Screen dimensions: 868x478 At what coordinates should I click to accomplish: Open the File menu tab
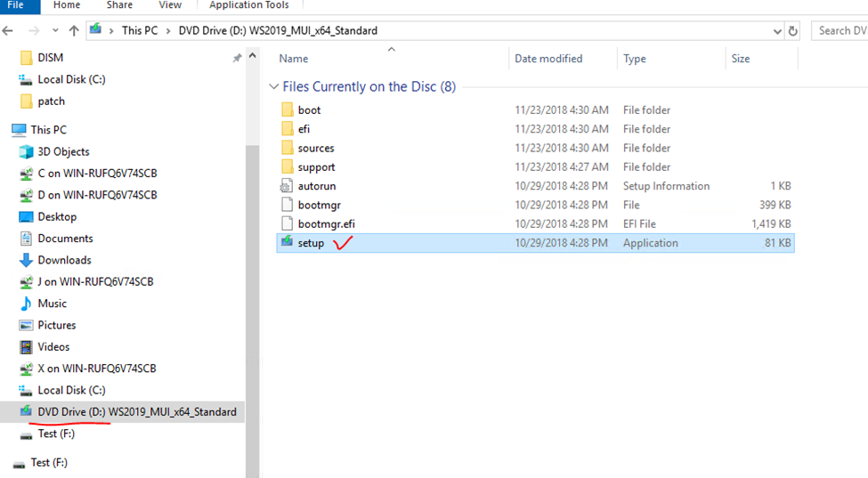point(16,5)
